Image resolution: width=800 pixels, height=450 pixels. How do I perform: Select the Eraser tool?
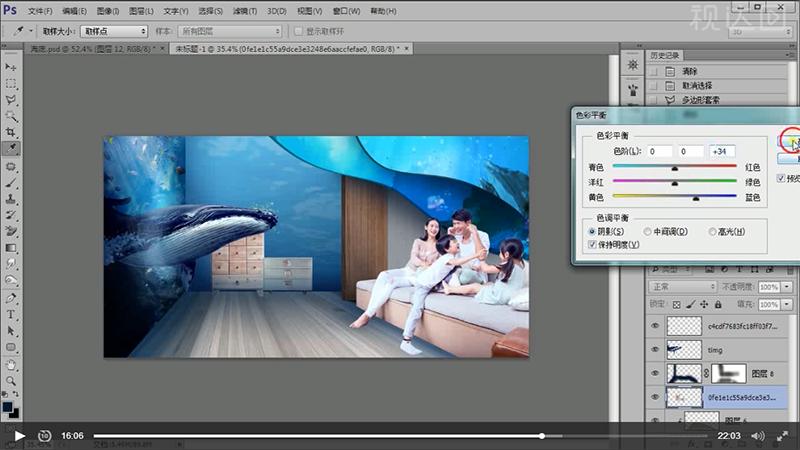[11, 232]
